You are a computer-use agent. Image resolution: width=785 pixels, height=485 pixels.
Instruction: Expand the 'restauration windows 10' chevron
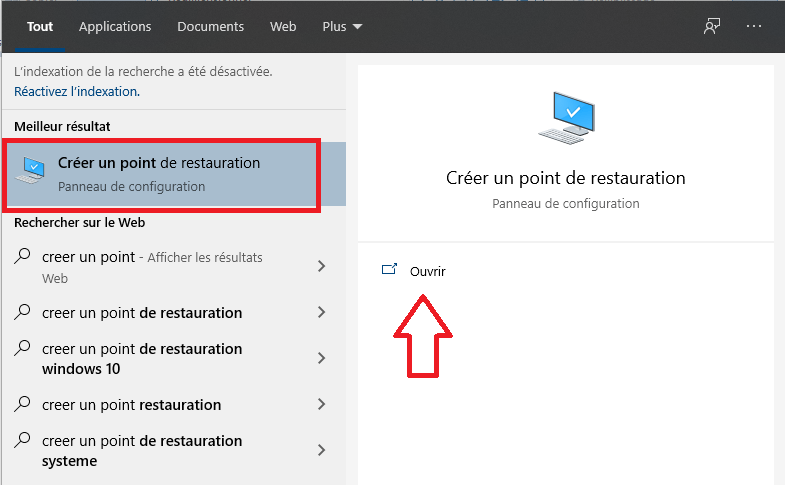[321, 358]
